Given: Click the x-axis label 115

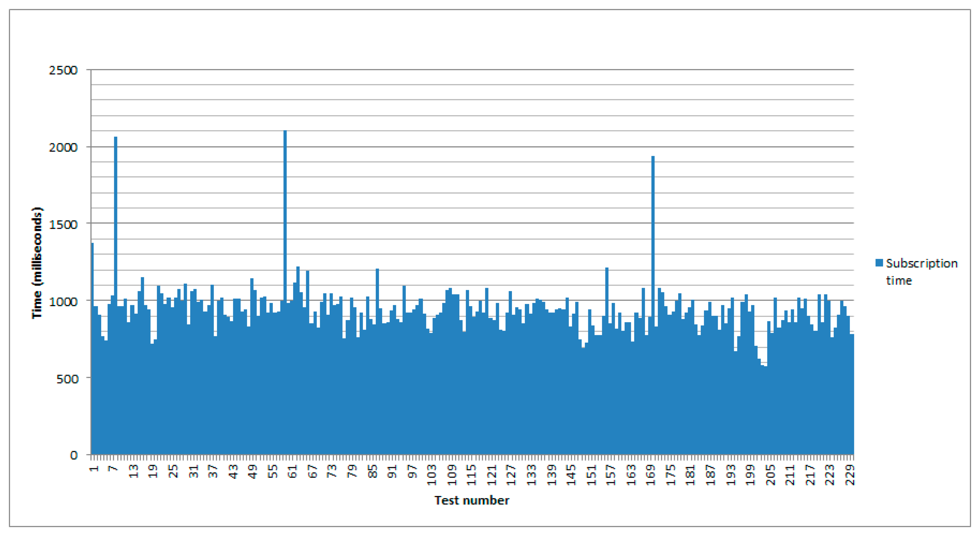Looking at the screenshot, I should (471, 474).
